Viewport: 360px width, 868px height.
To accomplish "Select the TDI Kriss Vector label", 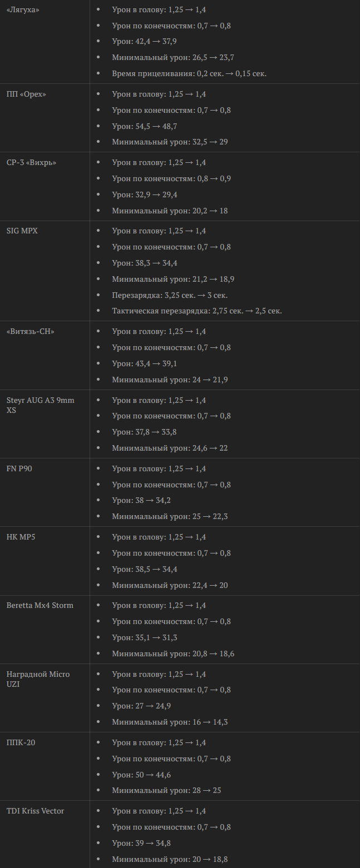I will point(35,811).
